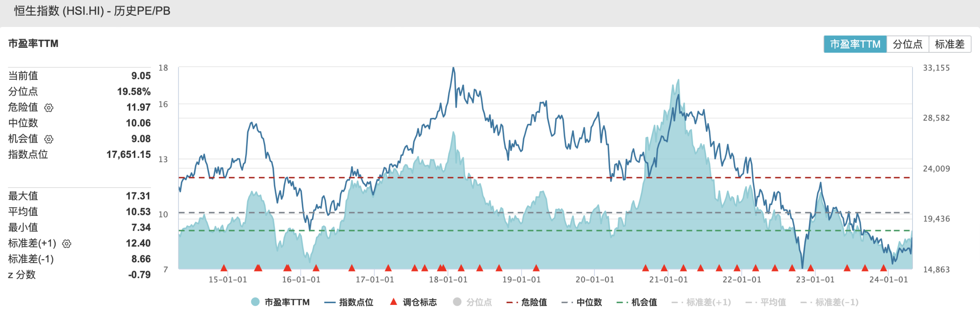Enable the 标准差(+1) legend series
Image resolution: width=980 pixels, height=318 pixels.
pos(708,302)
